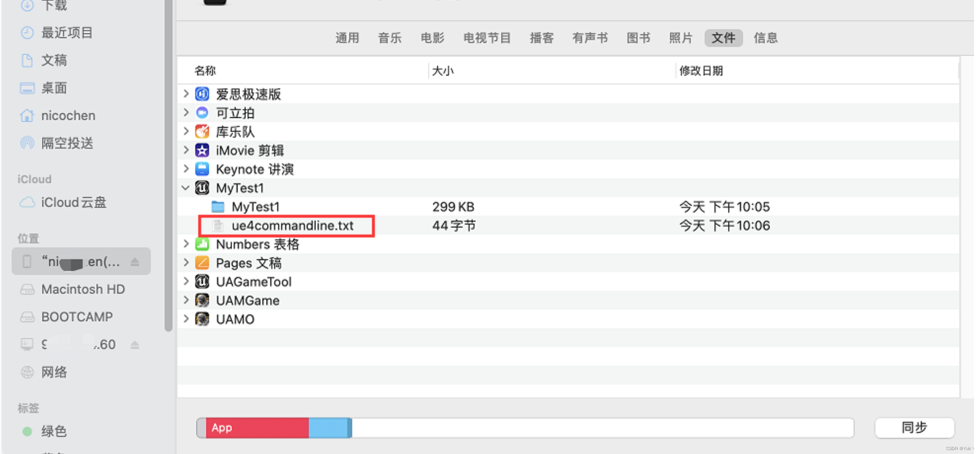980x454 pixels.
Task: Click the 库乐队 GarageBand icon
Action: [202, 131]
